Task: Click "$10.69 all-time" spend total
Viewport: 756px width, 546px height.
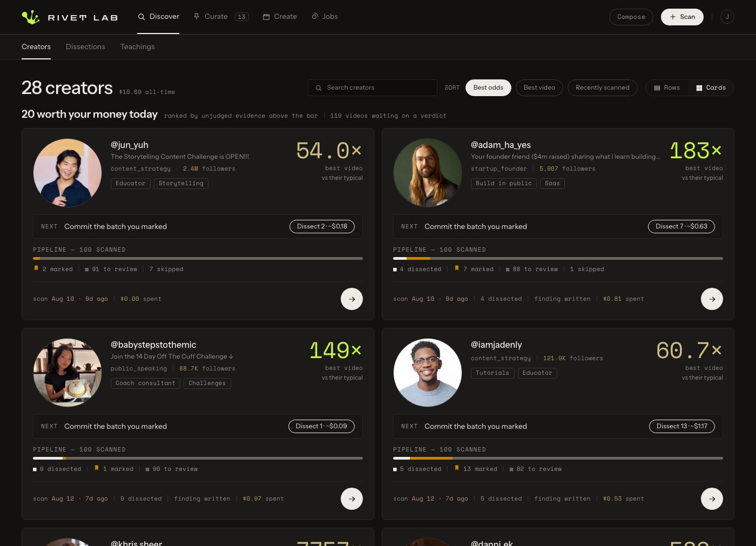Action: click(x=147, y=92)
